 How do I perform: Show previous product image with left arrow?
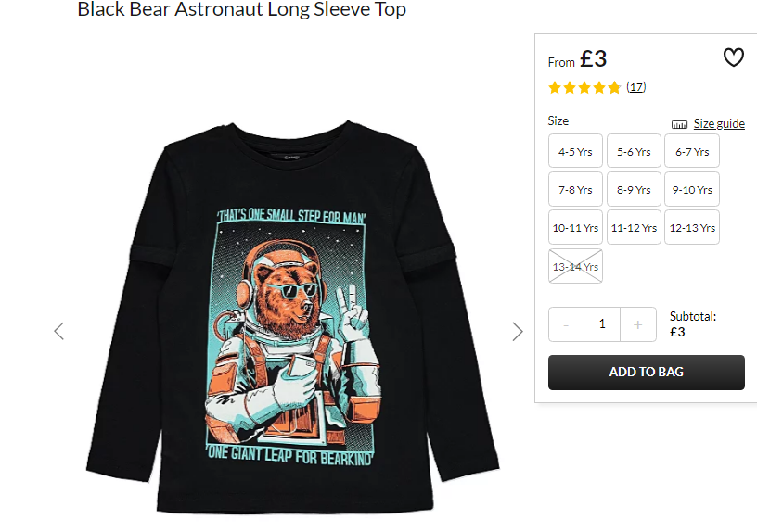[58, 331]
